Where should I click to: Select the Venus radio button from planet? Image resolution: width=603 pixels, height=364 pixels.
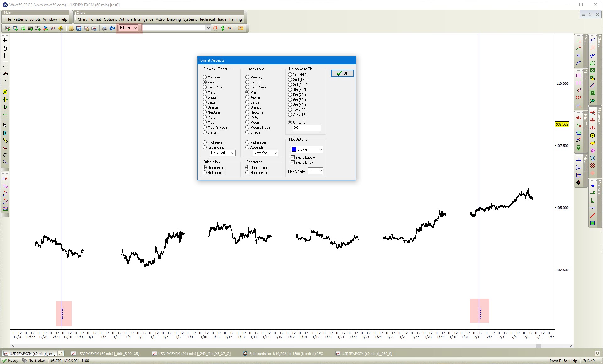point(205,82)
